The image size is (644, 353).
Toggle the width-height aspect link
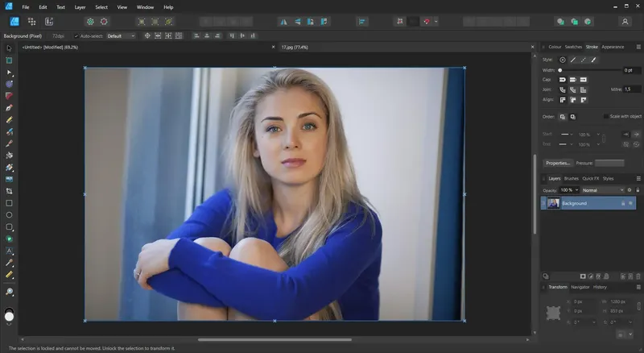(x=638, y=305)
